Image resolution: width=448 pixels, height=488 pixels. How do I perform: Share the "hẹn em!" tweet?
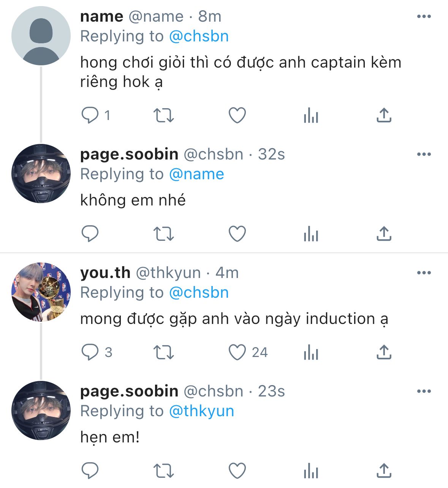click(384, 471)
